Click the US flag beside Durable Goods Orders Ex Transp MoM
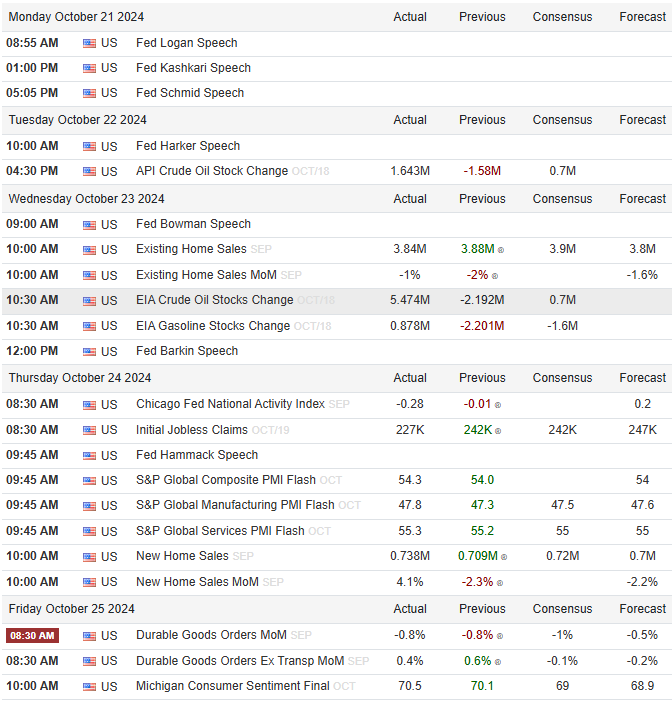672x707 pixels. coord(89,661)
